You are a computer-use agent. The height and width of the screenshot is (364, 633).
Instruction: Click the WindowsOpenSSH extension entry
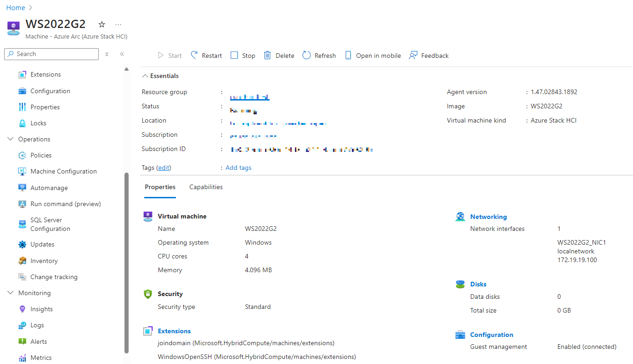(x=256, y=357)
